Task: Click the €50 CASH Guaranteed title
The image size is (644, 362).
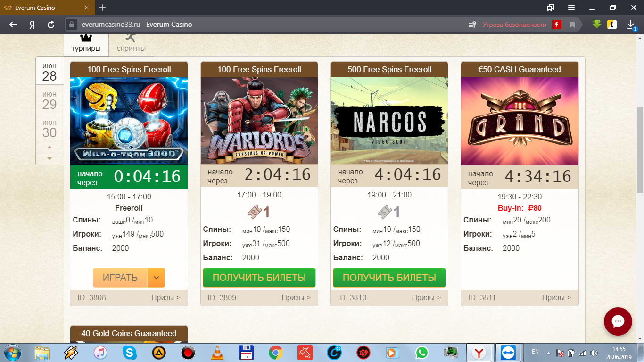Action: [520, 69]
